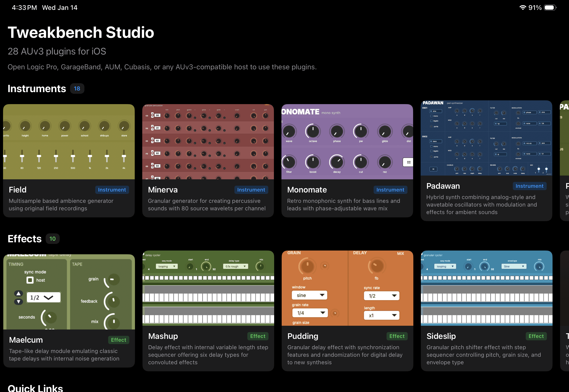
Task: Click the pitch knob in Pudding preview
Action: tap(307, 266)
